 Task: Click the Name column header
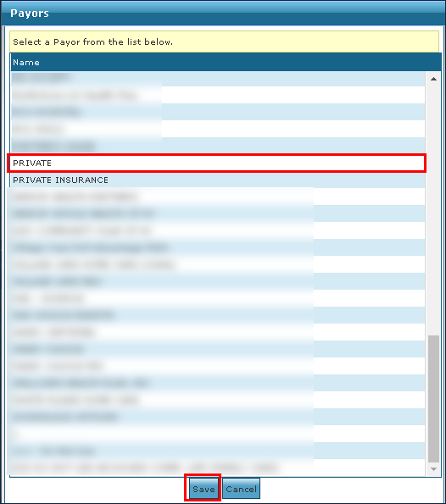point(226,63)
